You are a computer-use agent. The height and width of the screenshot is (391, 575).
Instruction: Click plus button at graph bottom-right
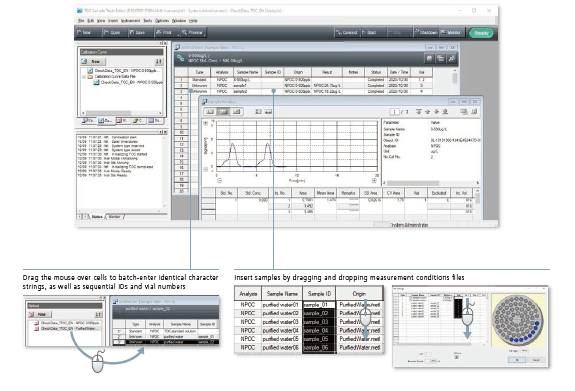pos(374,180)
